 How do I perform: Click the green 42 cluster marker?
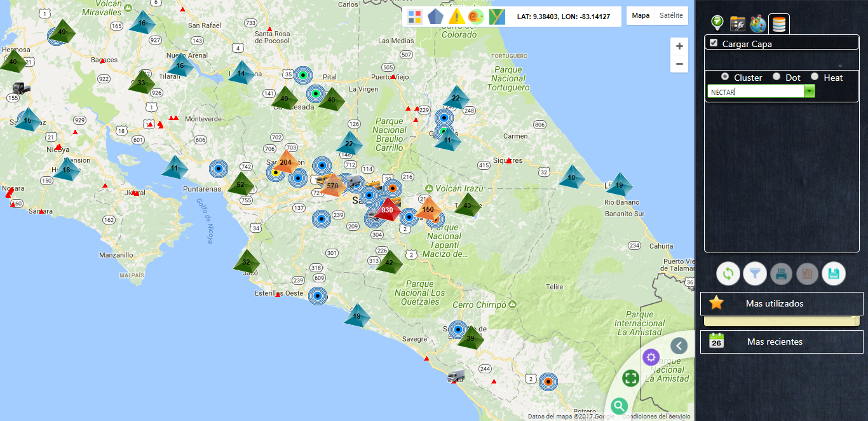pos(390,262)
